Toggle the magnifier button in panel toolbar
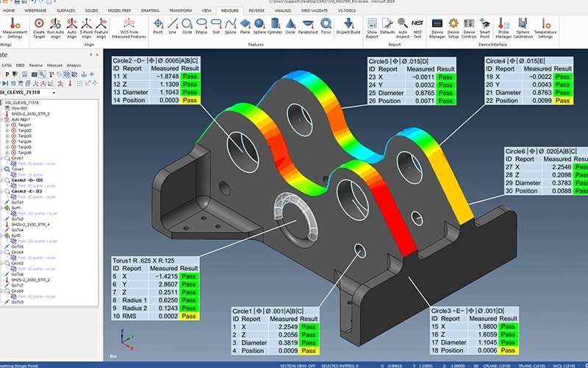The width and height of the screenshot is (588, 368). point(42,74)
